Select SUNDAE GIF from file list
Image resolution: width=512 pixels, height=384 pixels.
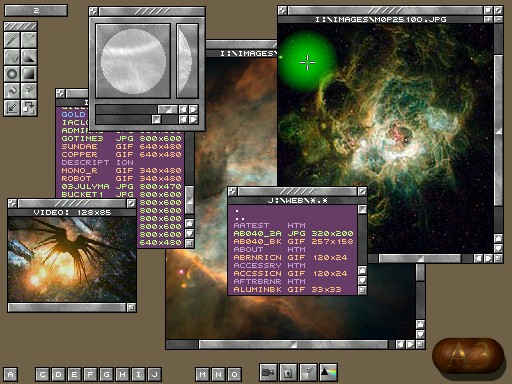click(121, 147)
